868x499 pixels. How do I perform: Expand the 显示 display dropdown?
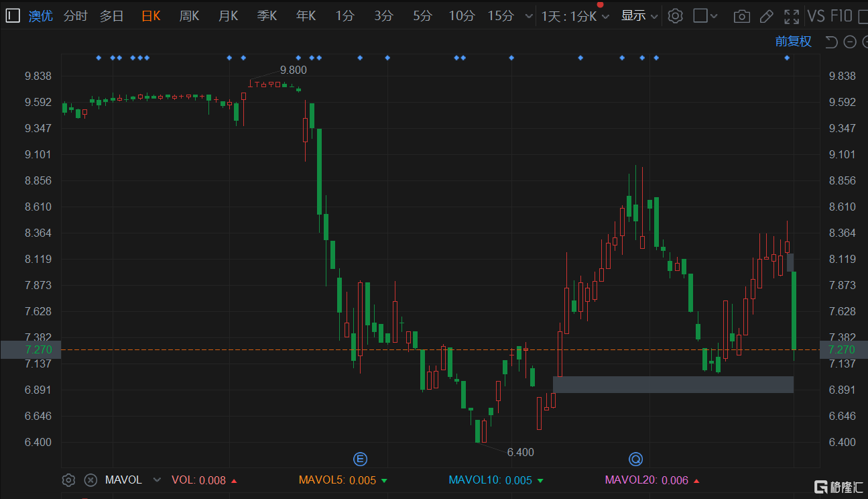(x=639, y=16)
